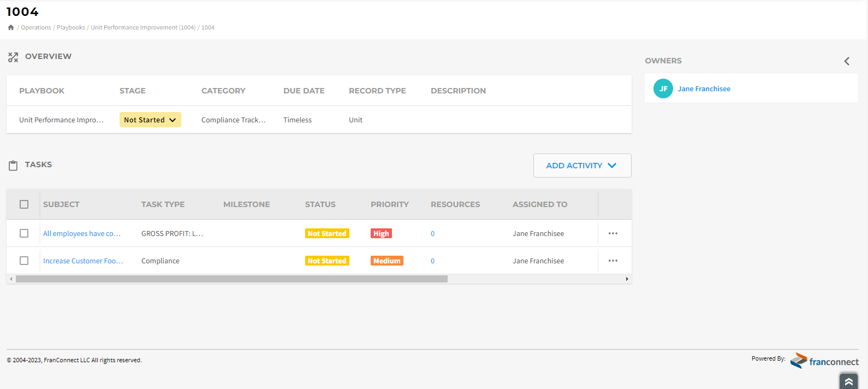Sort tasks by Priority column header
This screenshot has height=389, width=868.
pyautogui.click(x=389, y=204)
